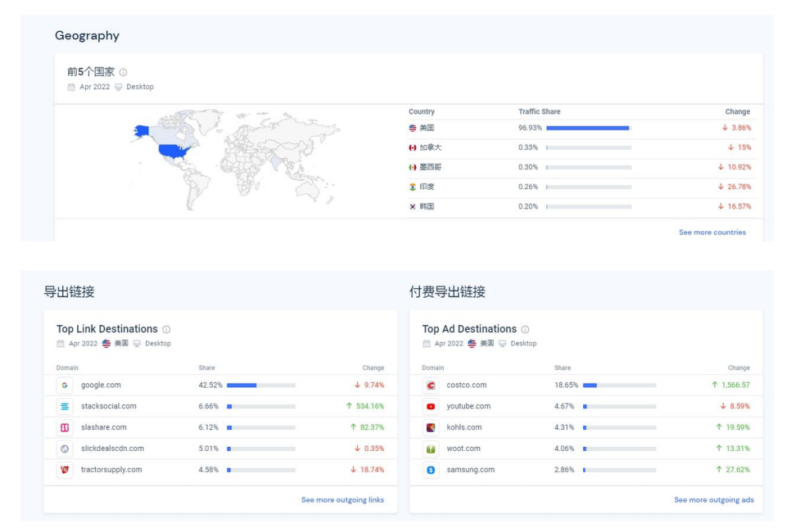Click 96.93% traffic share value
800x532 pixels.
point(530,128)
